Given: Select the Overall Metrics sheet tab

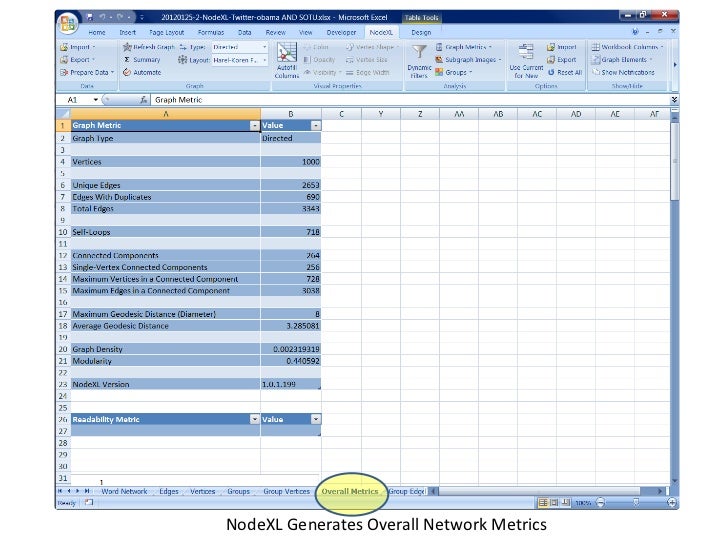Looking at the screenshot, I should click(350, 491).
